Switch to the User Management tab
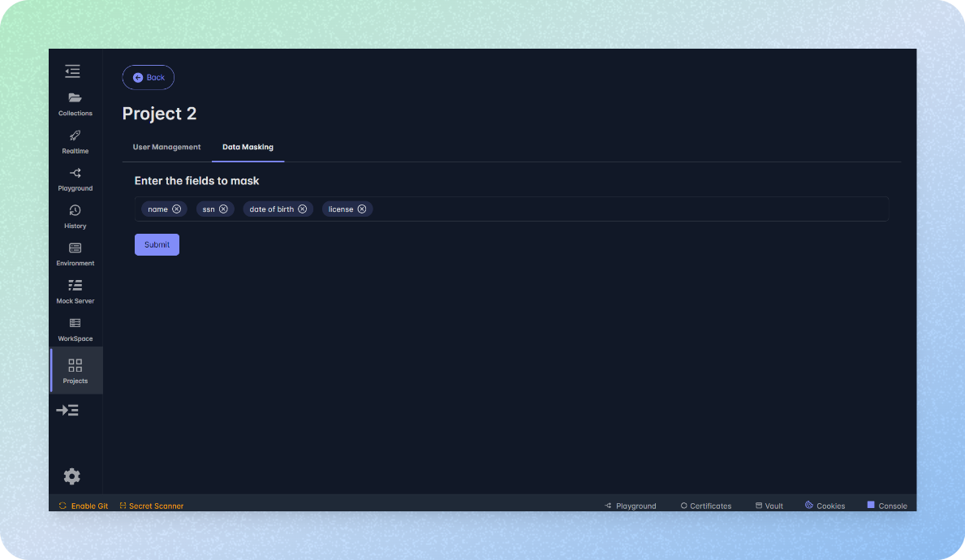The image size is (965, 560). pyautogui.click(x=166, y=147)
